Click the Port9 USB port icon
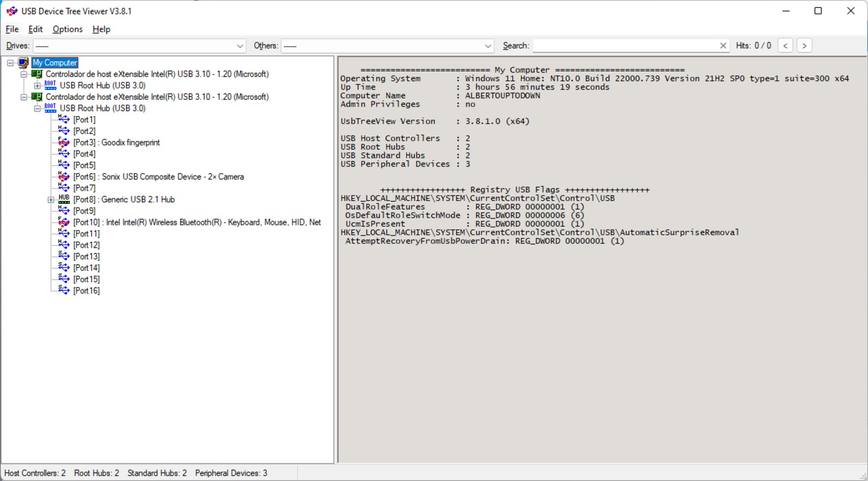Screen dimensions: 868x481 tap(64, 211)
